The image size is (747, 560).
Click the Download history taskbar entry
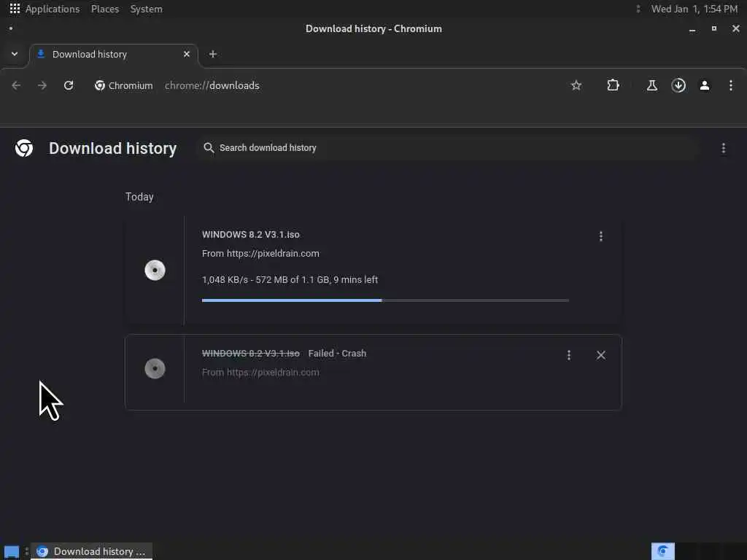point(91,551)
